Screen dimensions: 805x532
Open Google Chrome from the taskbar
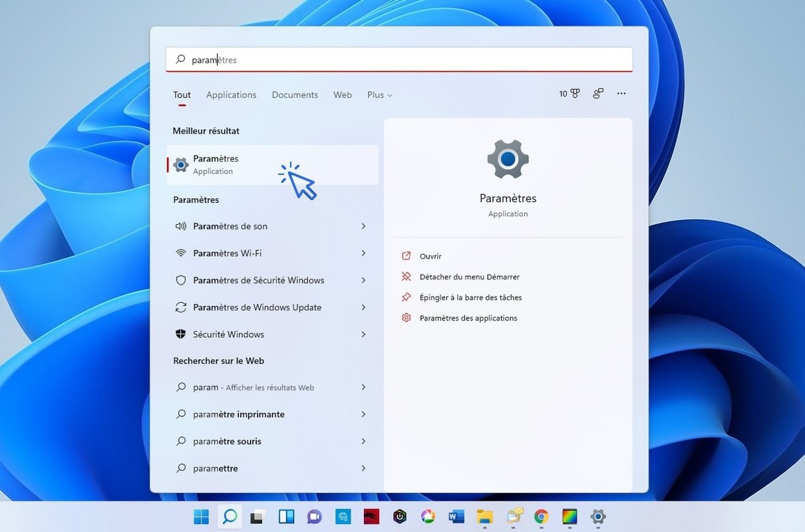541,517
